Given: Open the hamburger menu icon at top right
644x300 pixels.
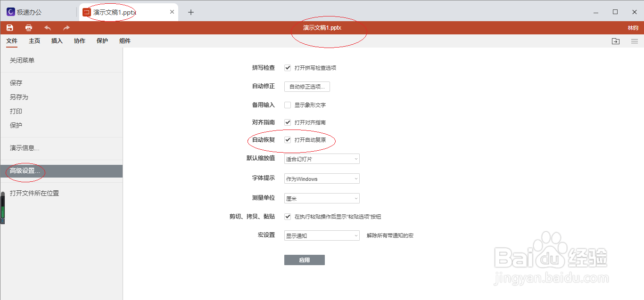Looking at the screenshot, I should 634,41.
